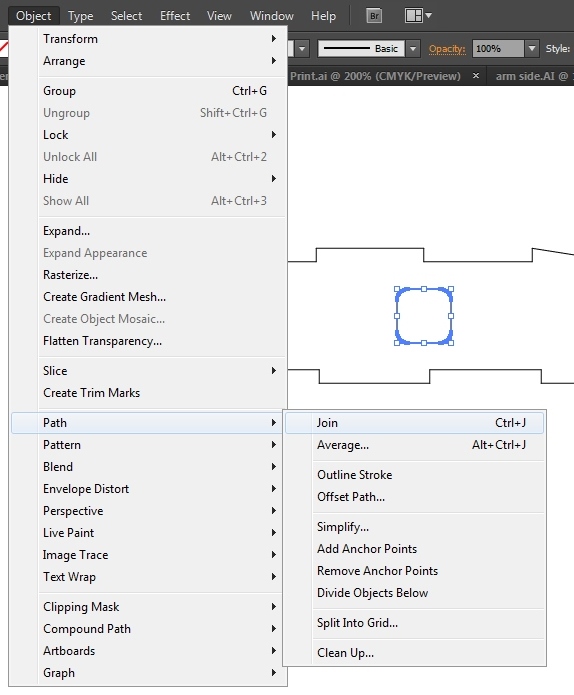Open the Opacity percentage dropdown arrow
This screenshot has height=695, width=574.
tap(532, 48)
